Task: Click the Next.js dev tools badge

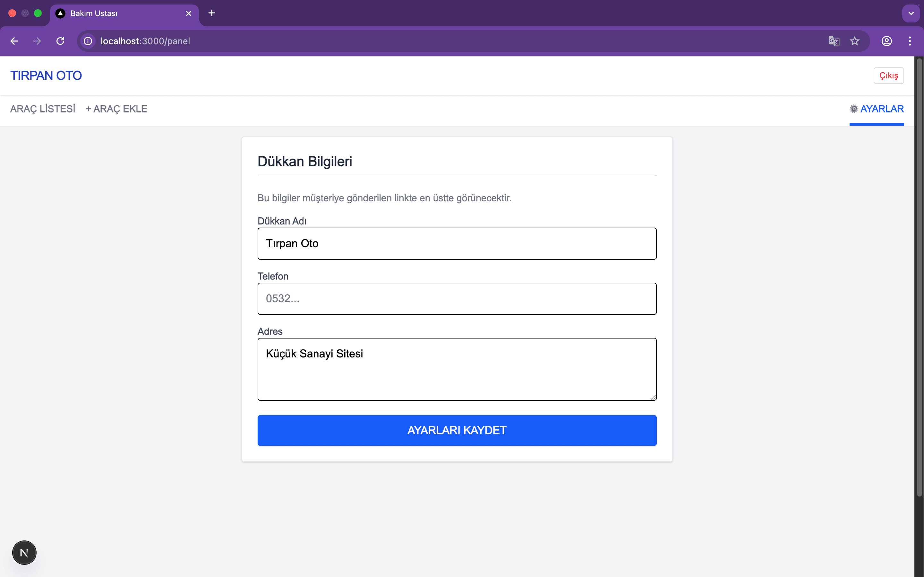Action: (x=24, y=552)
